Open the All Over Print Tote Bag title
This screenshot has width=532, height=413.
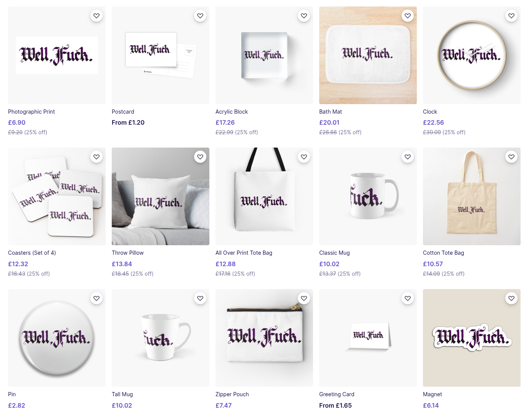(x=244, y=253)
